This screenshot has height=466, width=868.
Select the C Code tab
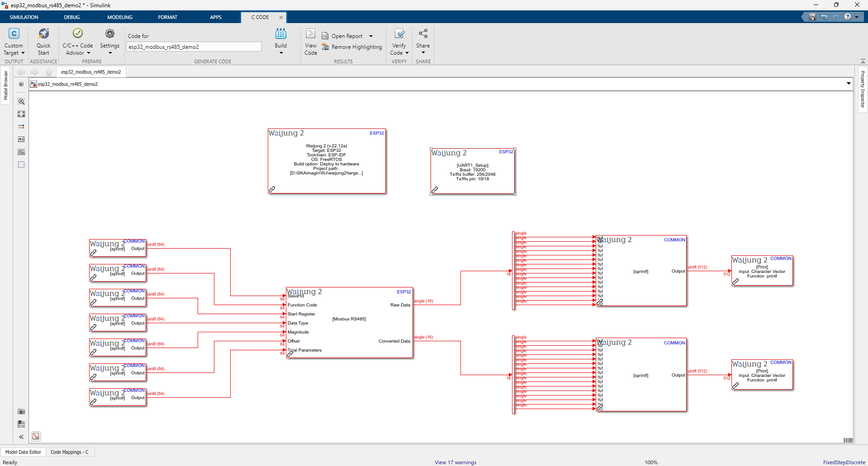point(260,17)
